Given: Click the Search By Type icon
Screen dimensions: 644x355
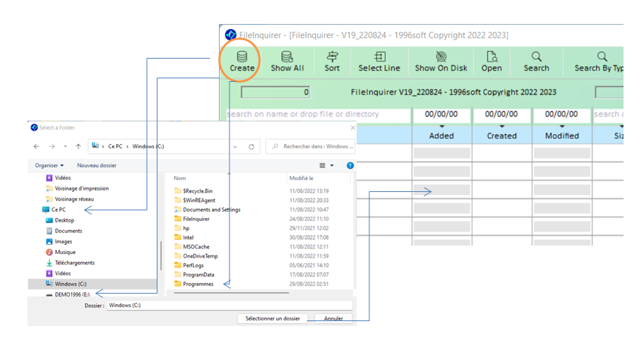Looking at the screenshot, I should pyautogui.click(x=602, y=56).
